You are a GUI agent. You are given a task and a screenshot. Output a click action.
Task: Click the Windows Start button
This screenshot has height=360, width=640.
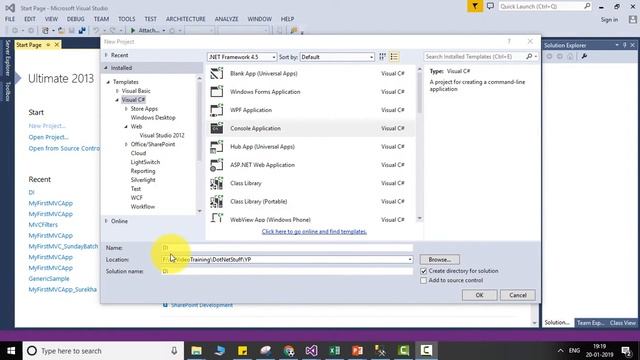pyautogui.click(x=11, y=351)
